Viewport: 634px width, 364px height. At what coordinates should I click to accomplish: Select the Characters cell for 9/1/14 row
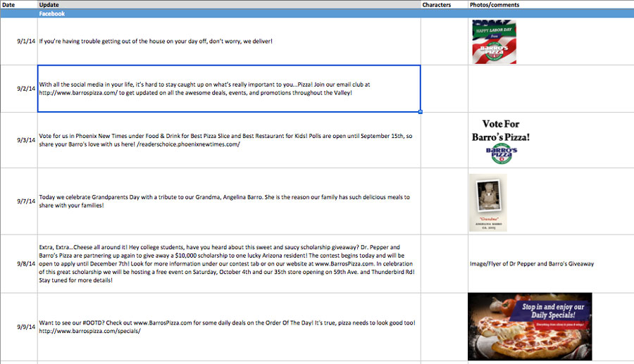445,42
